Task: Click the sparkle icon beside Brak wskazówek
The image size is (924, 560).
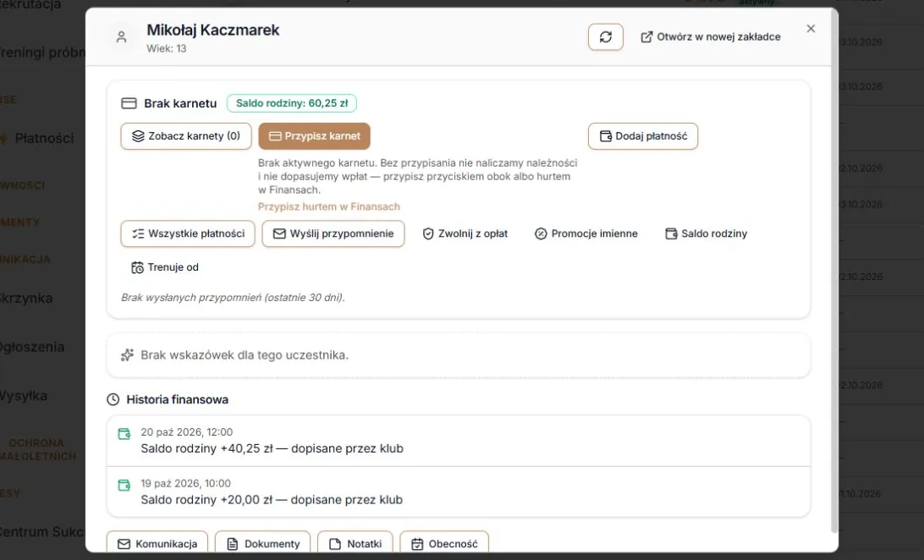Action: point(127,355)
